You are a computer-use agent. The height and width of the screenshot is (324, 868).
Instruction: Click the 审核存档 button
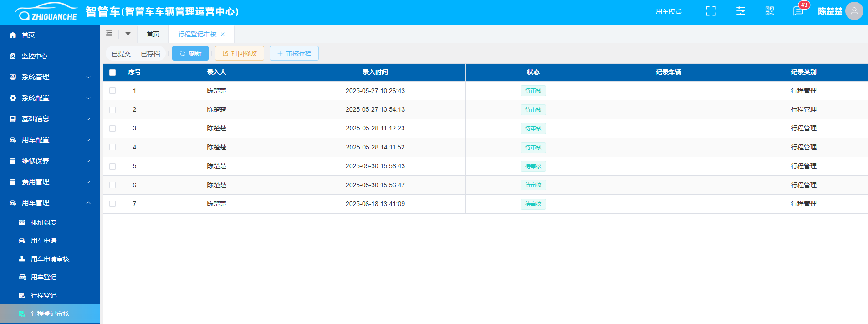coord(294,53)
